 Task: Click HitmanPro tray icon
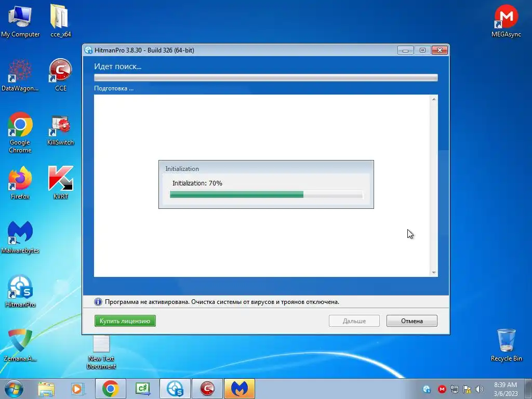point(427,389)
